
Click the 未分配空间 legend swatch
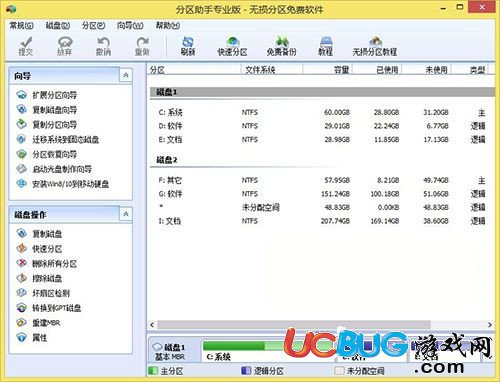click(339, 371)
